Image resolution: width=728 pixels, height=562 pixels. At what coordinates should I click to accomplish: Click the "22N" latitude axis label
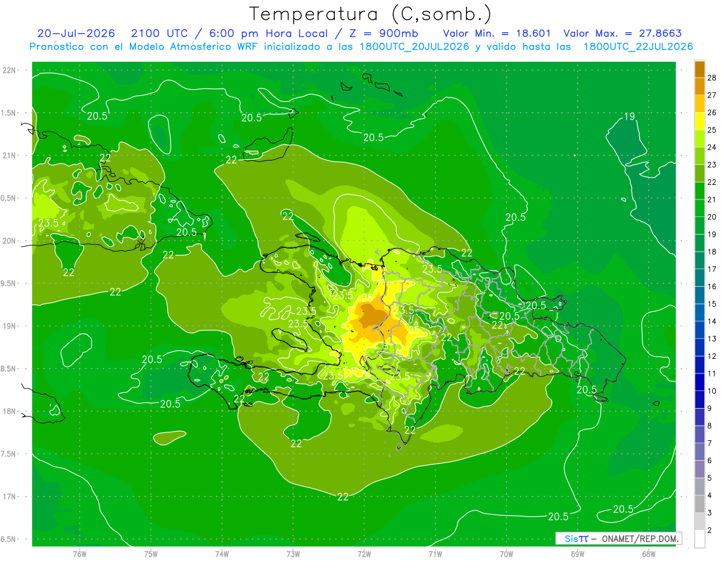(10, 70)
